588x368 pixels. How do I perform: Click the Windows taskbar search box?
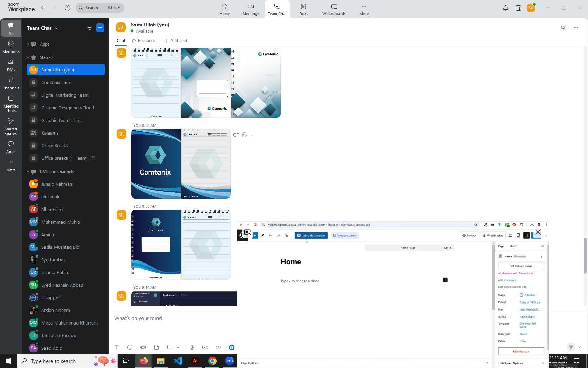pos(67,361)
